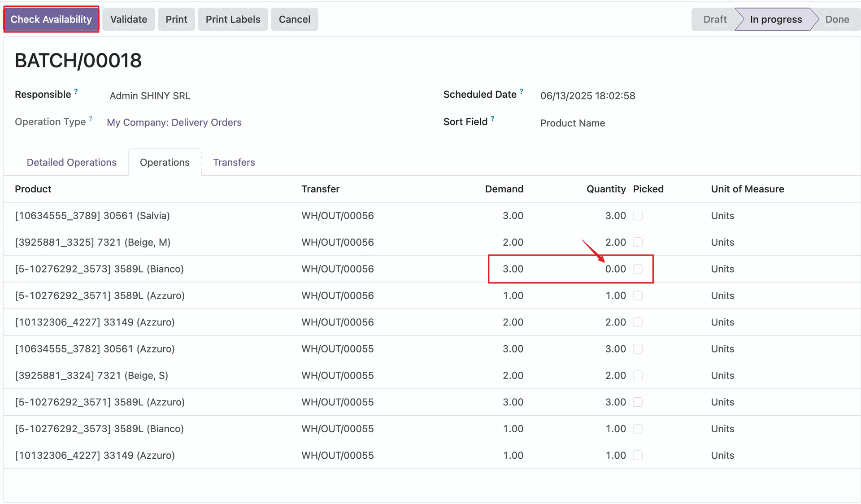Cancel the batch transfer

click(294, 19)
